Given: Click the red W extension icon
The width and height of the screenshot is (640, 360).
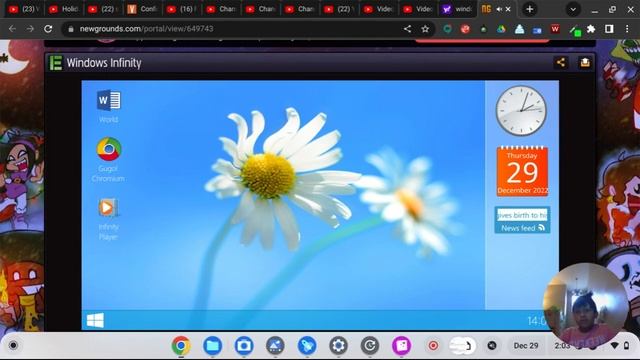Looking at the screenshot, I should 555,29.
